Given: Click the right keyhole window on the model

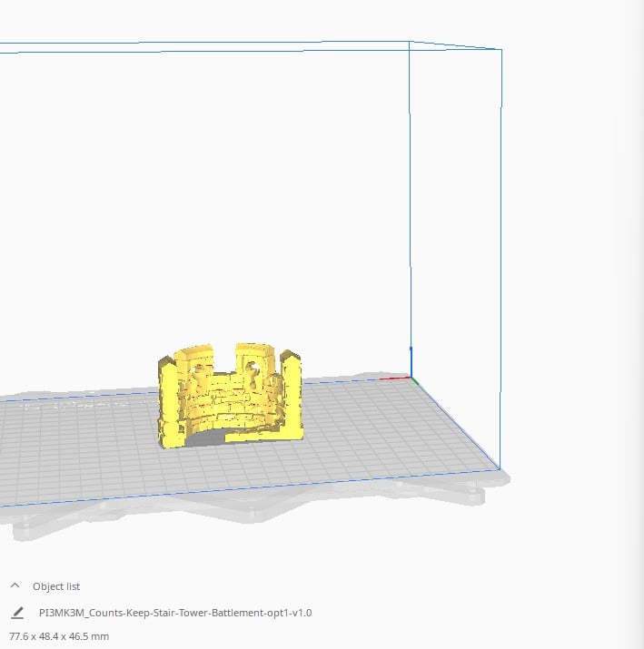Looking at the screenshot, I should coord(257,365).
